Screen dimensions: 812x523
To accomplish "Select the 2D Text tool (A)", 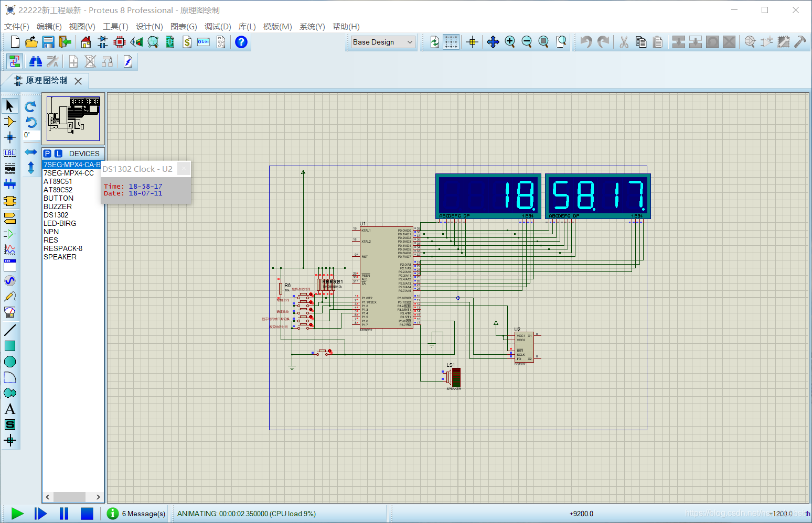I will point(9,409).
